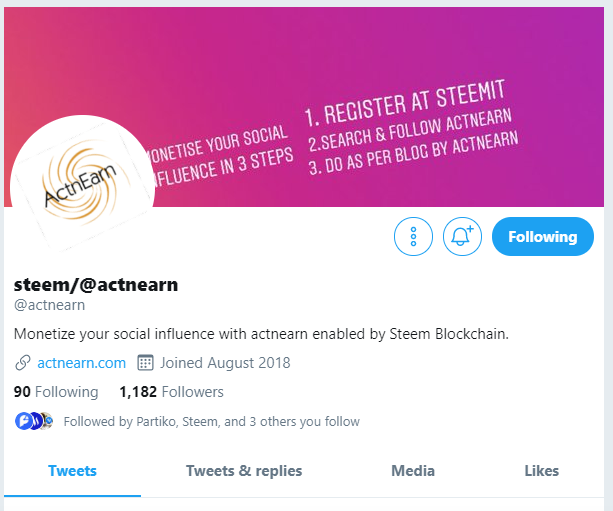Viewport: 613px width, 511px height.
Task: Click the @actnearn handle text
Action: point(49,305)
